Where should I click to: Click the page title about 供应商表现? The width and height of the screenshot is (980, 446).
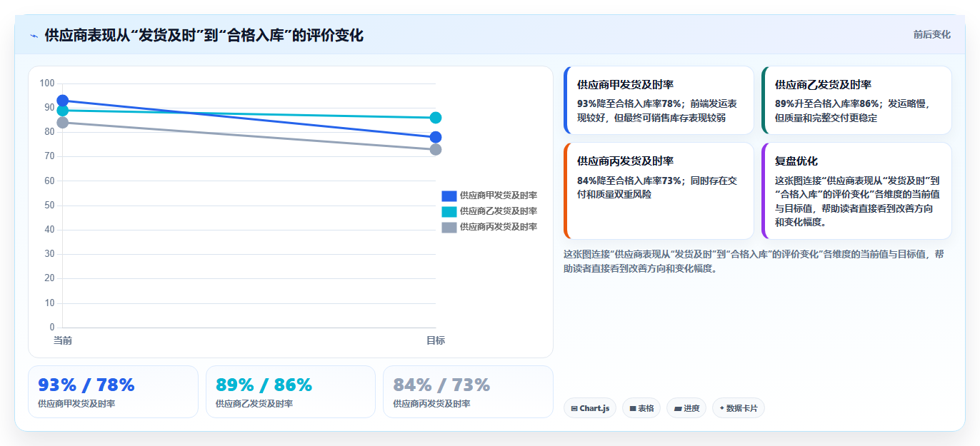(204, 35)
